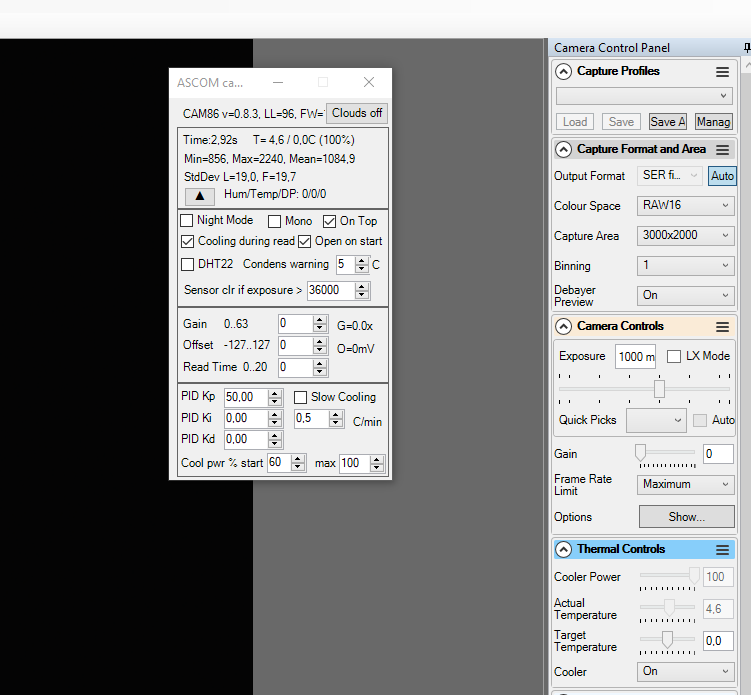
Task: Click the Exposure 1000 ms input field
Action: tap(636, 357)
